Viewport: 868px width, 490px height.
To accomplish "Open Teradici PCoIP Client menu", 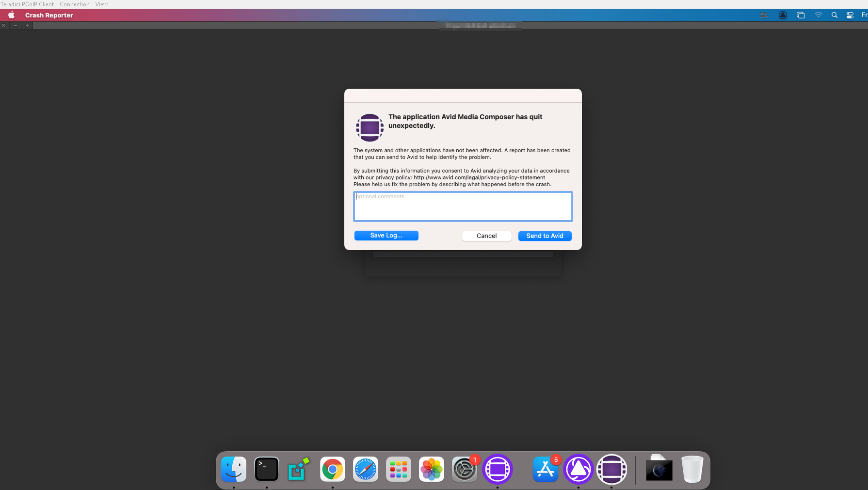I will 27,4.
